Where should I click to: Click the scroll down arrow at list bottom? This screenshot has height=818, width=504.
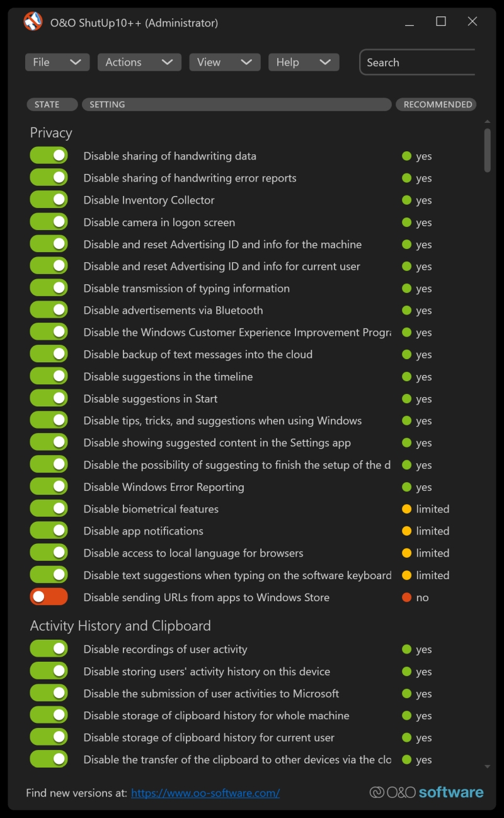pos(487,767)
